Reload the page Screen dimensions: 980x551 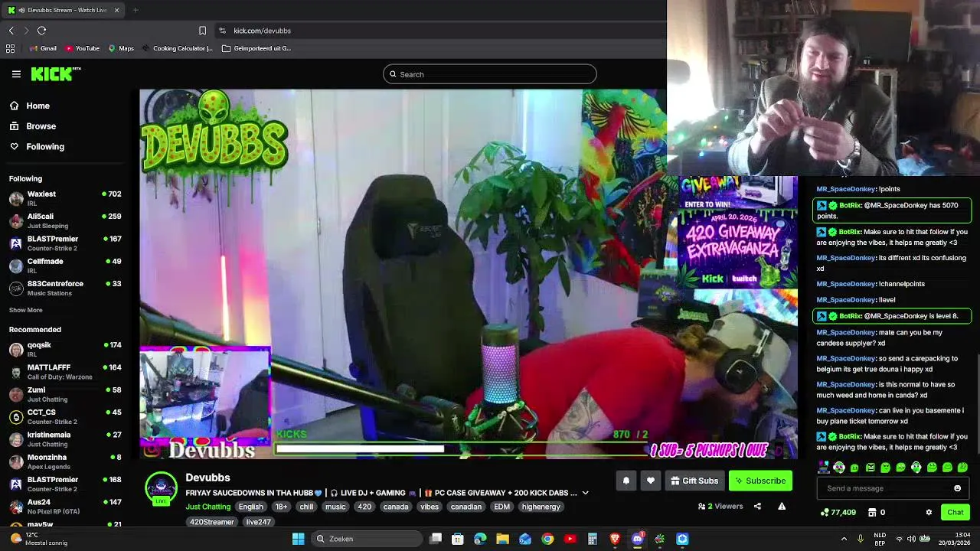coord(42,31)
